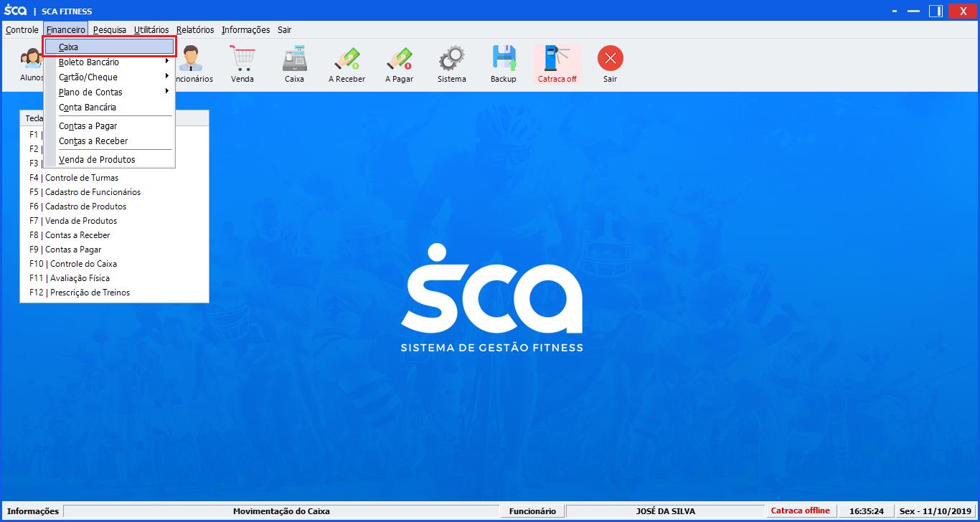
Task: Click F7 | Venda de Produtos shortcut
Action: [73, 221]
